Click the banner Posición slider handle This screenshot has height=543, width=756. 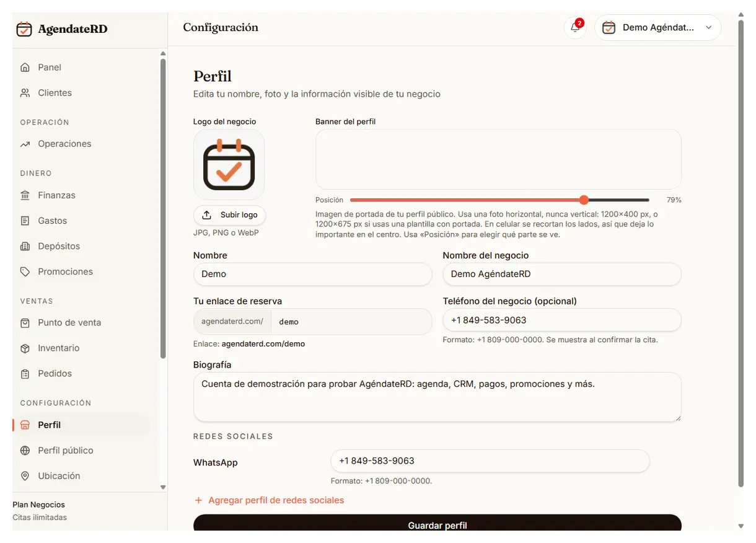[584, 200]
